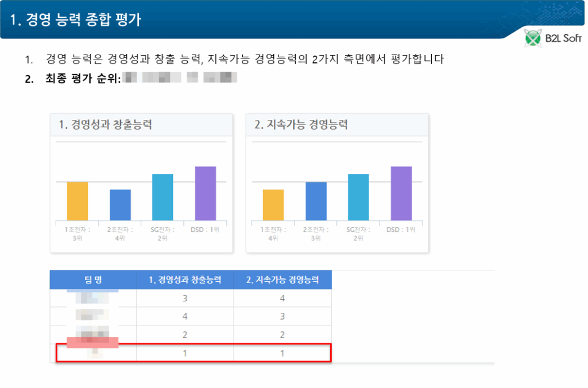Select the purple DSD bar in 지속가능 경영능력 chart
Screen dimensions: 588x388
tap(401, 193)
